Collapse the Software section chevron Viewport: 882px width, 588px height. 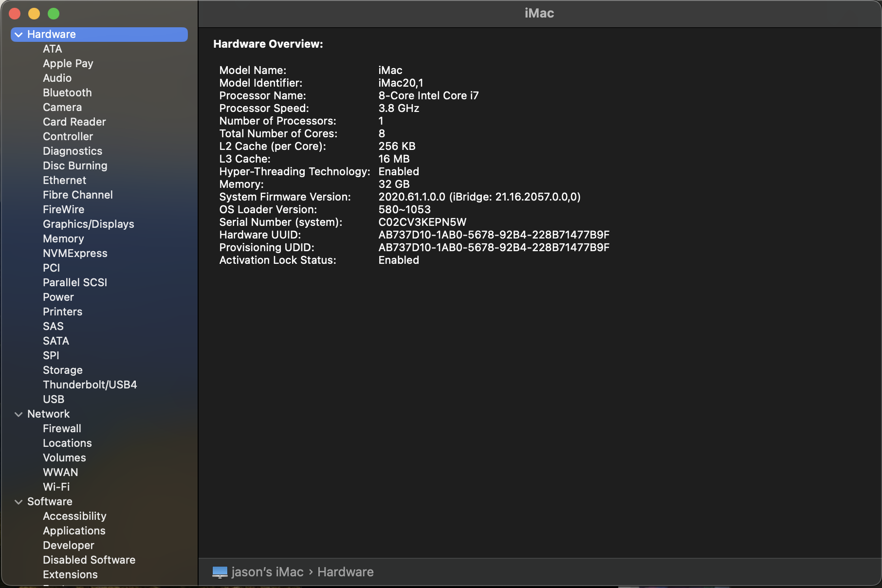(18, 502)
